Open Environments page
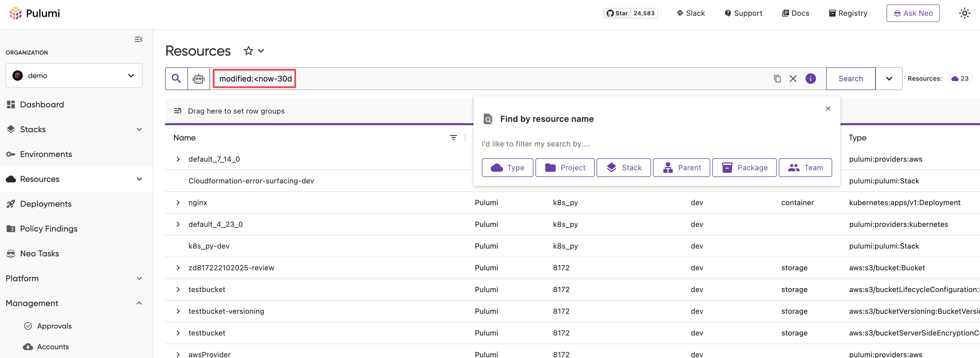The height and width of the screenshot is (358, 980). click(46, 154)
